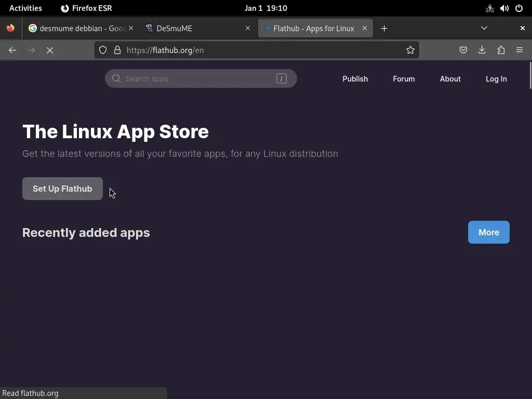This screenshot has height=399, width=532.
Task: Open a new tab with plus icon
Action: coord(384,29)
